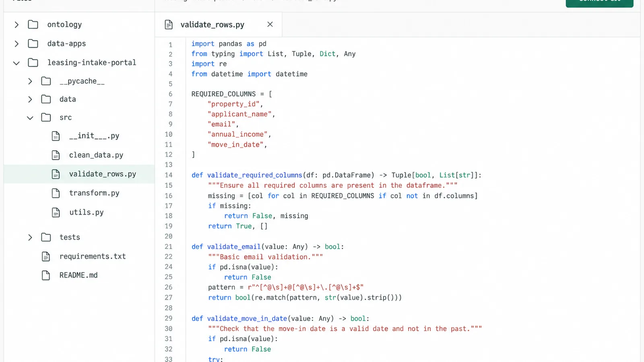
Task: Click the file icon in validate_rows.py tab
Action: pos(169,25)
